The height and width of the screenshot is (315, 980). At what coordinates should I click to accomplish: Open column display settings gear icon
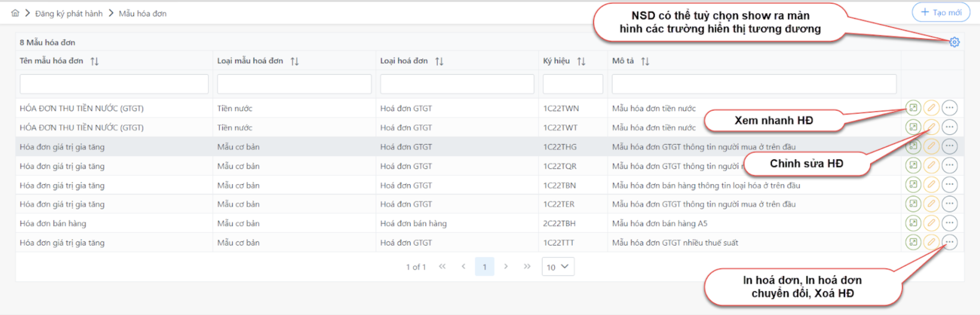tap(954, 42)
